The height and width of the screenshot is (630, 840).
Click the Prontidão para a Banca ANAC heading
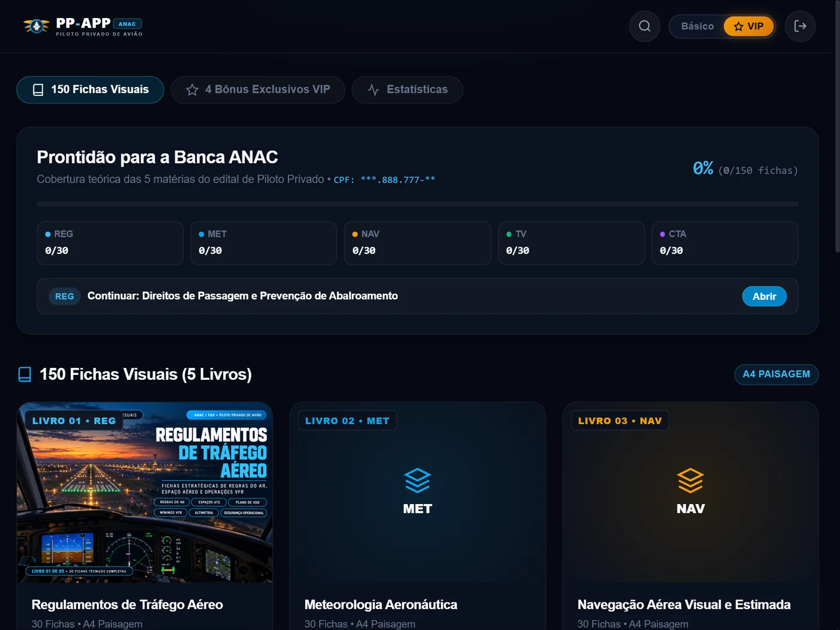(x=157, y=157)
